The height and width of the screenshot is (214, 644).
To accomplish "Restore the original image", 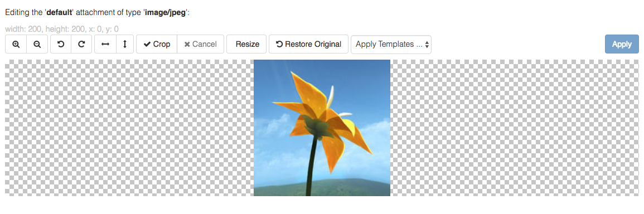I will (x=308, y=45).
